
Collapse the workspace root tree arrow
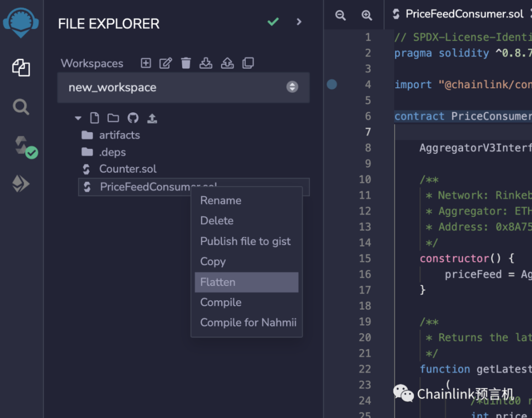tap(78, 118)
